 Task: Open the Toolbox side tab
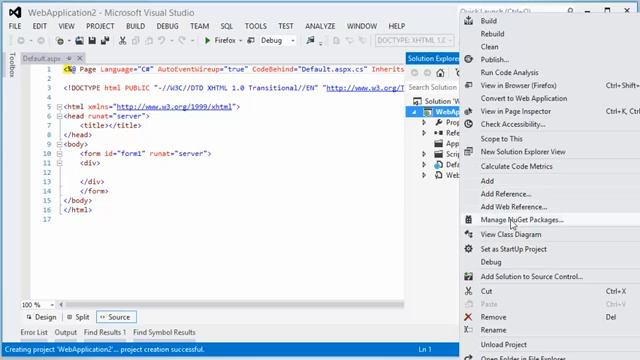point(12,64)
